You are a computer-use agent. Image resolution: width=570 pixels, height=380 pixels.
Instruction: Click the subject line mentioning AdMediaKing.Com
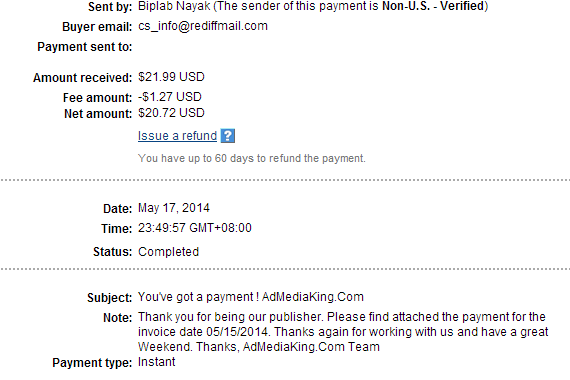pyautogui.click(x=250, y=297)
